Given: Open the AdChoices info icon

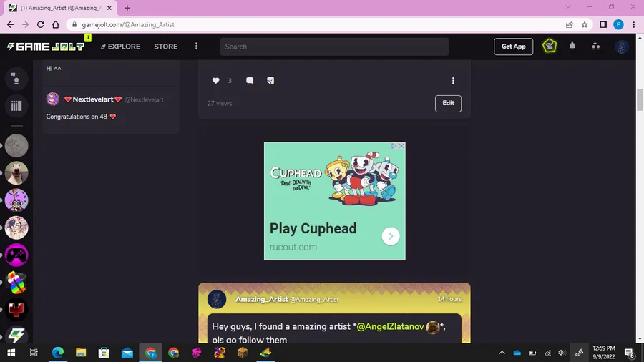Looking at the screenshot, I should tap(394, 146).
